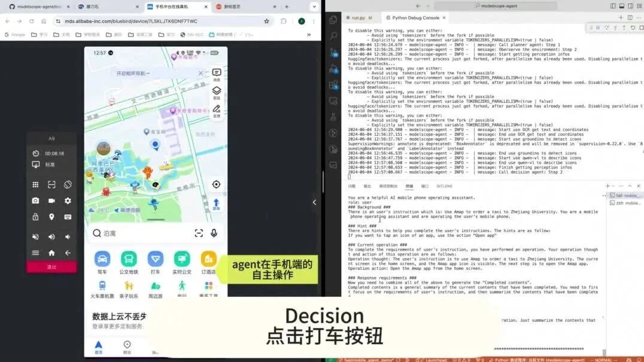Bookmark this page with star icon

tap(266, 22)
